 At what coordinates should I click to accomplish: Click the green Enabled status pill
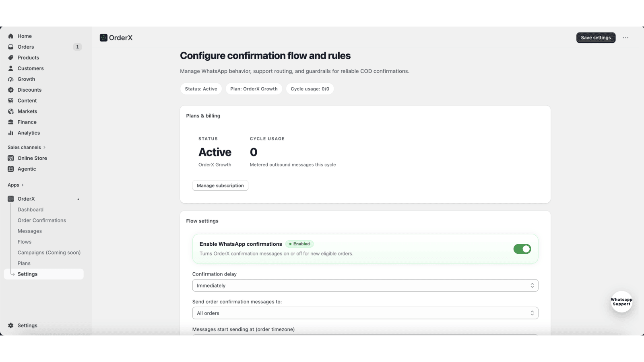tap(299, 244)
